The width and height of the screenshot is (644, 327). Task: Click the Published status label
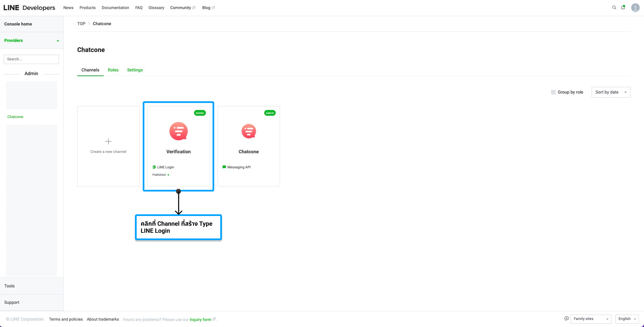click(159, 175)
